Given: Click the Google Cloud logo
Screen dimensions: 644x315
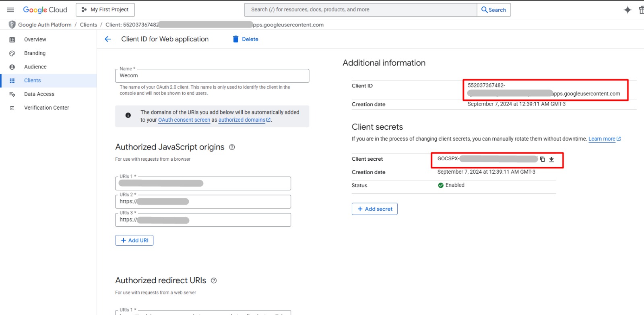Looking at the screenshot, I should pyautogui.click(x=45, y=10).
